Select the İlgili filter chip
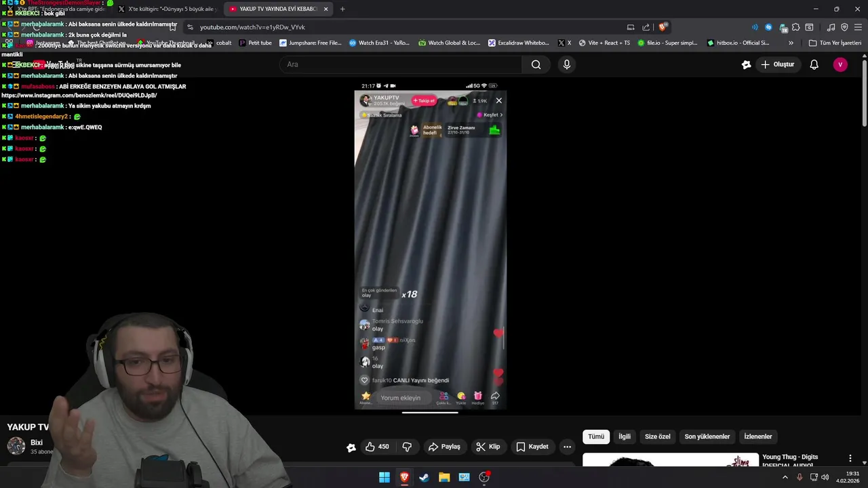This screenshot has width=868, height=488. coord(625,436)
